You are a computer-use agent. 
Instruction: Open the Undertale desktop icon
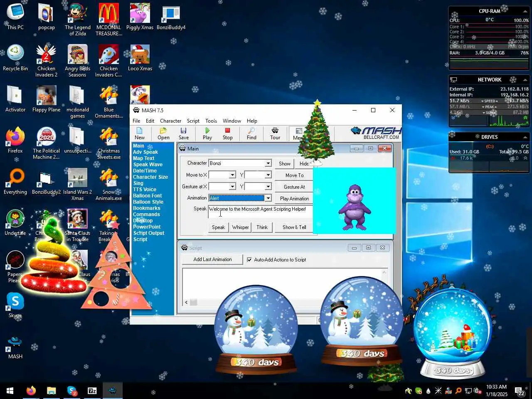pyautogui.click(x=15, y=223)
